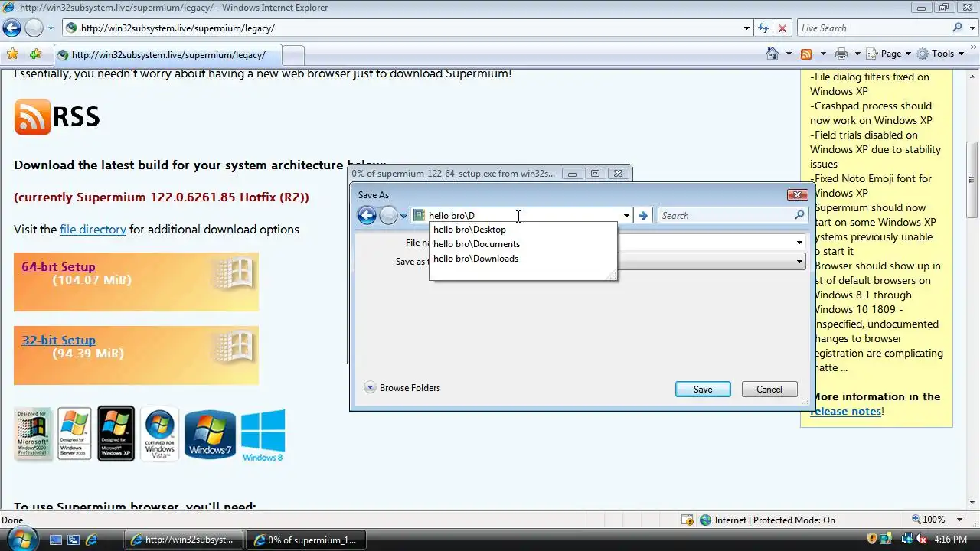Open the Save as type dropdown arrow

click(799, 262)
